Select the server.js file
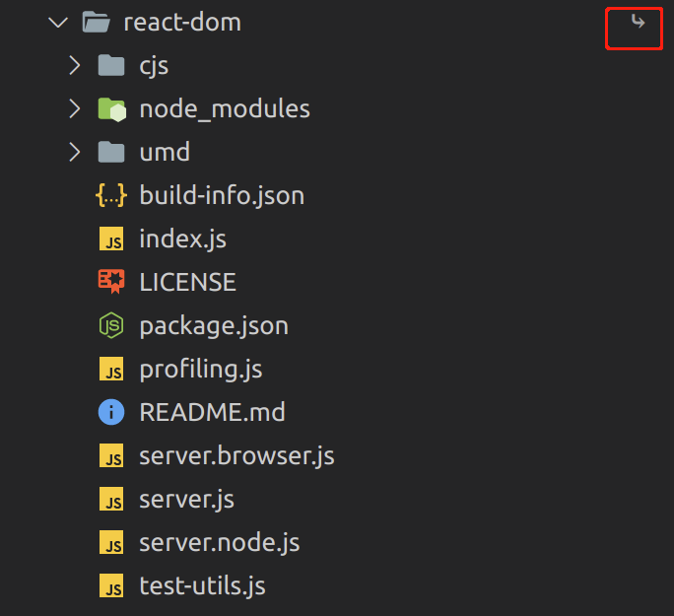 click(186, 500)
